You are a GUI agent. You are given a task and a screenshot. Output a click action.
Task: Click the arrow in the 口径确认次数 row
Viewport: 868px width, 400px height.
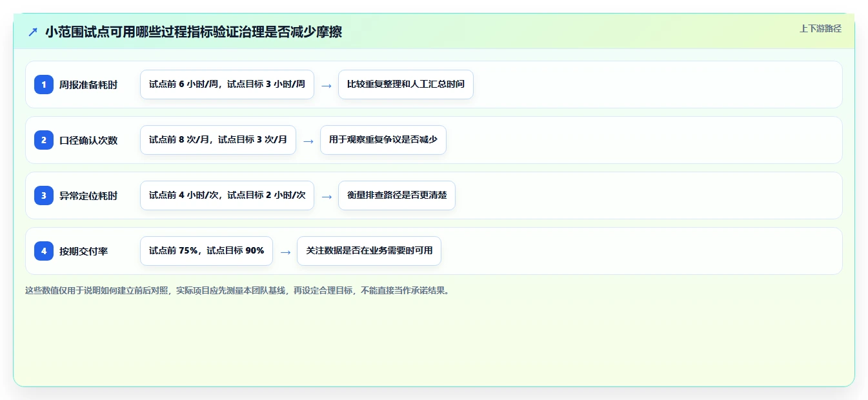coord(308,141)
